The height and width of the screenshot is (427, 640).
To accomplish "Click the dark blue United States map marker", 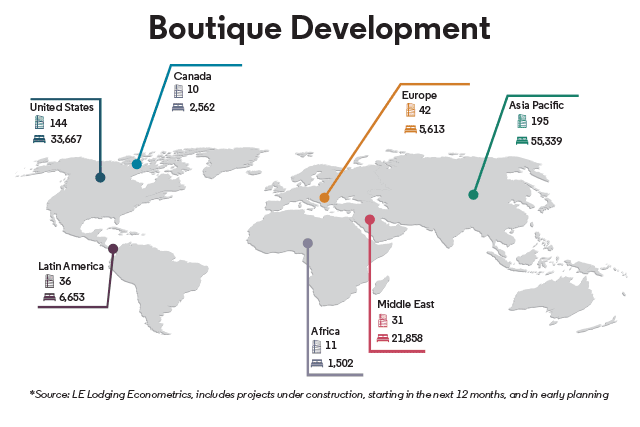I will click(x=100, y=177).
